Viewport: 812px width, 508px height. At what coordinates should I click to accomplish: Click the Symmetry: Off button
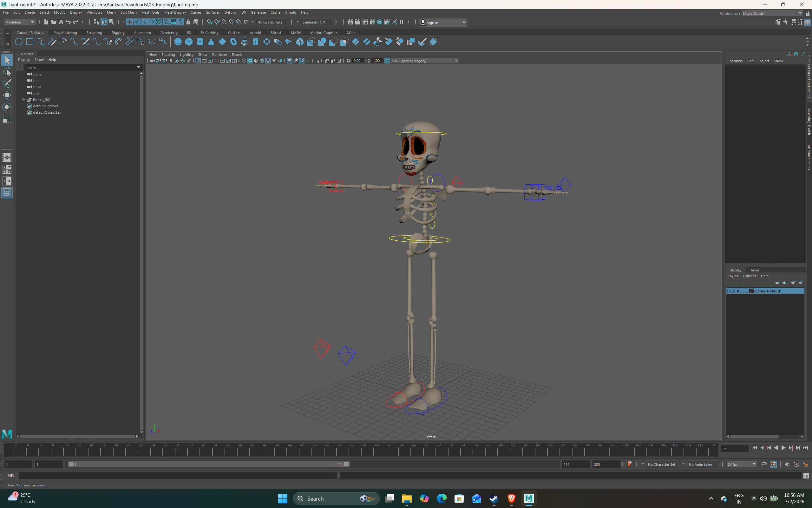point(317,22)
